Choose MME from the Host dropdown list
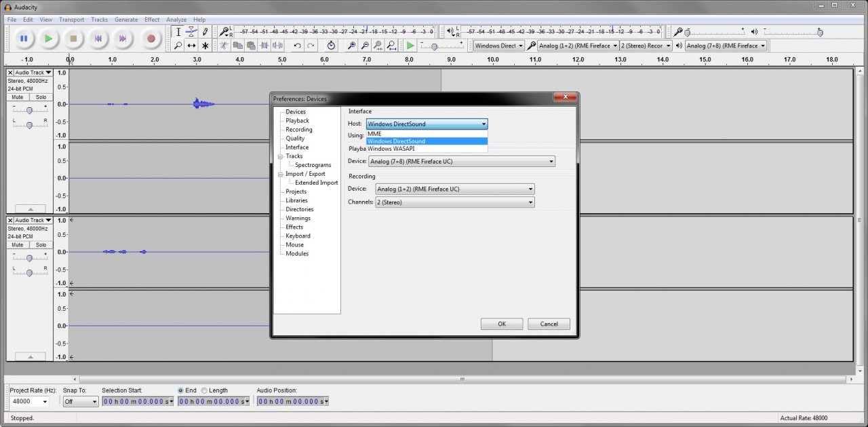Viewport: 868px width, 427px height. [x=427, y=134]
